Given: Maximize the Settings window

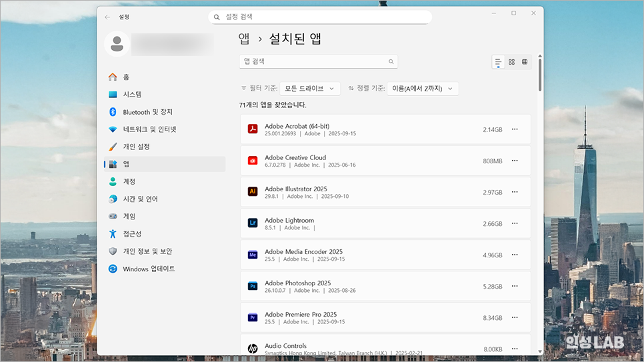Looking at the screenshot, I should point(513,13).
